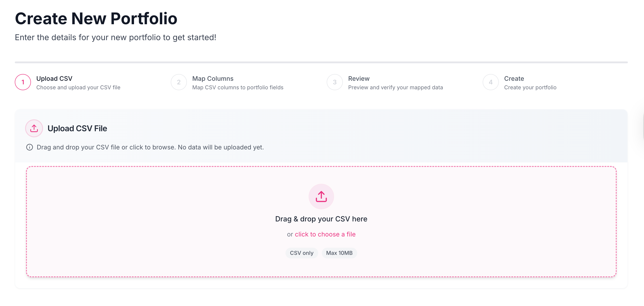Click the info icon near the drag-and-drop instructions
The image size is (644, 306).
30,147
